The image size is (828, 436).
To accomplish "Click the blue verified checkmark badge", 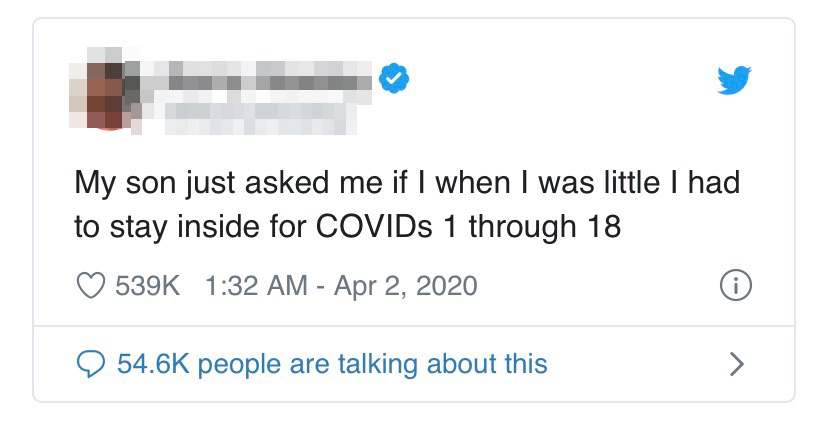I will [395, 79].
